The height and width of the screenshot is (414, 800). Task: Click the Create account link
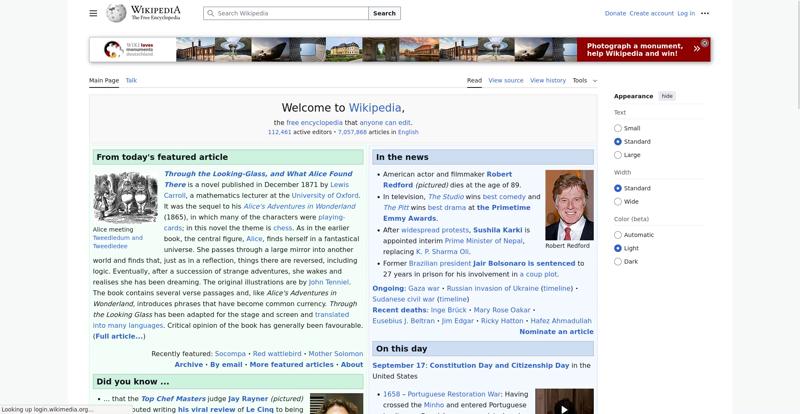coord(652,13)
